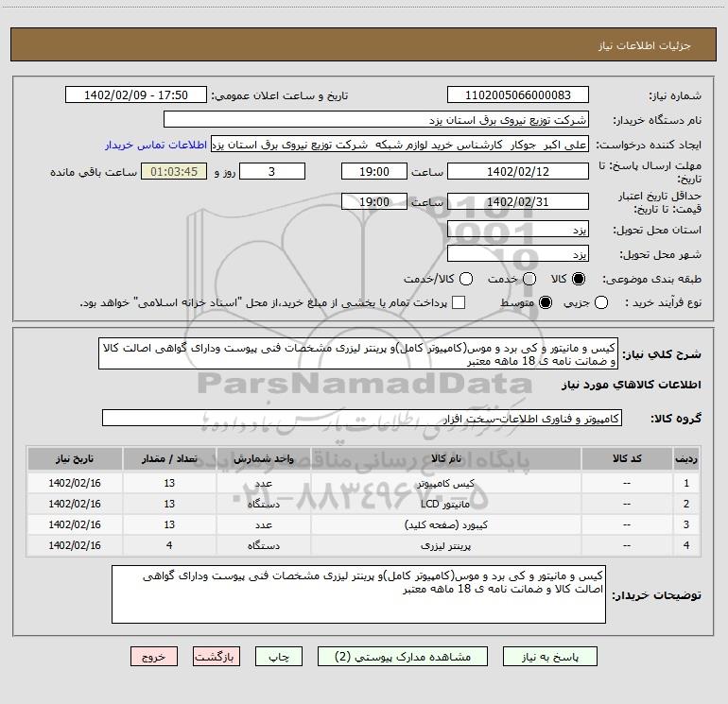Click the کد کالا column header
Viewport: 728px width, 704px height.
[627, 458]
